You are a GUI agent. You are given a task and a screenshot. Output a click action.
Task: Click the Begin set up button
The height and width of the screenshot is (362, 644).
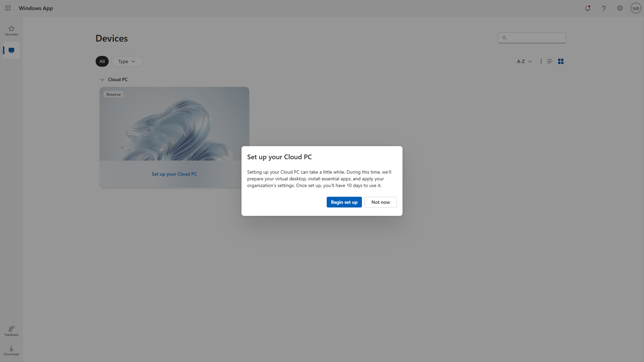click(344, 202)
